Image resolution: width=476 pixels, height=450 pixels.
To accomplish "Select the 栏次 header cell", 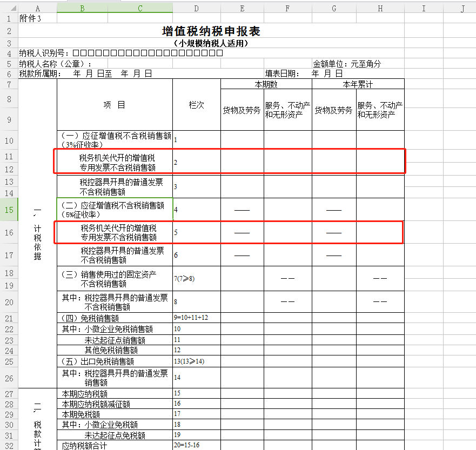I will pyautogui.click(x=196, y=105).
